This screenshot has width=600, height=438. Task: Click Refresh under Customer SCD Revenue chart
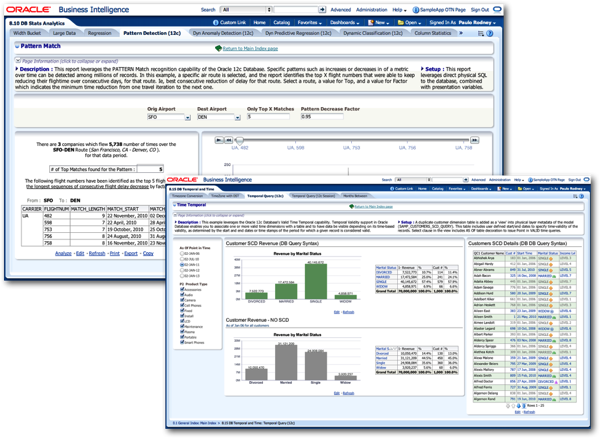coord(348,312)
